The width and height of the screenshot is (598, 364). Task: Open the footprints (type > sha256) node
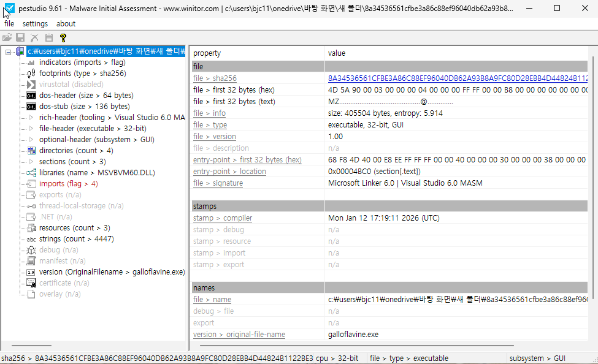click(x=82, y=74)
